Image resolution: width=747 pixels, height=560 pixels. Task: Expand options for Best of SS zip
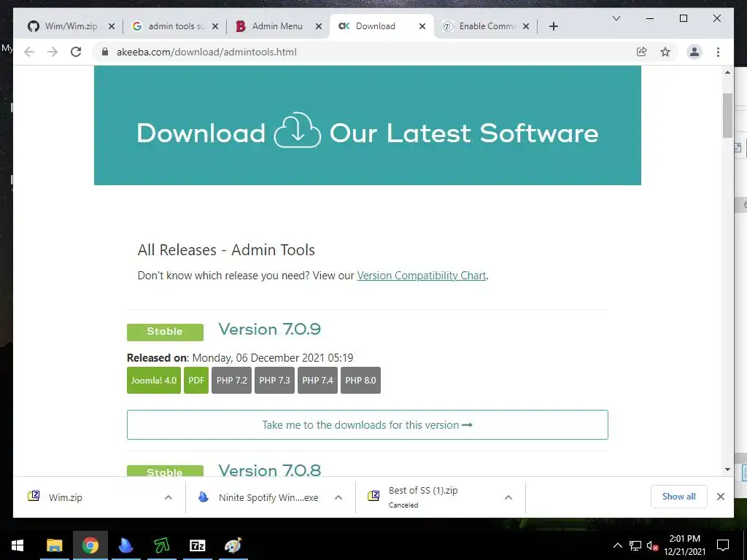point(508,497)
